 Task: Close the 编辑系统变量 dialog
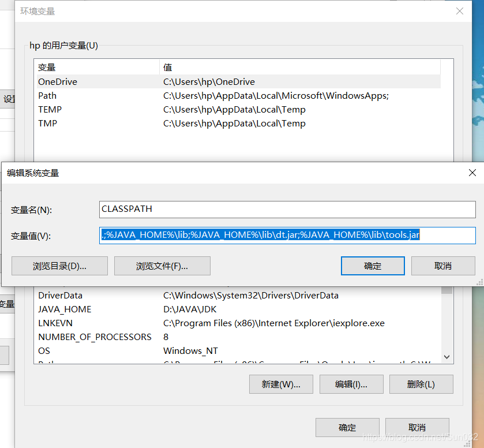click(472, 173)
